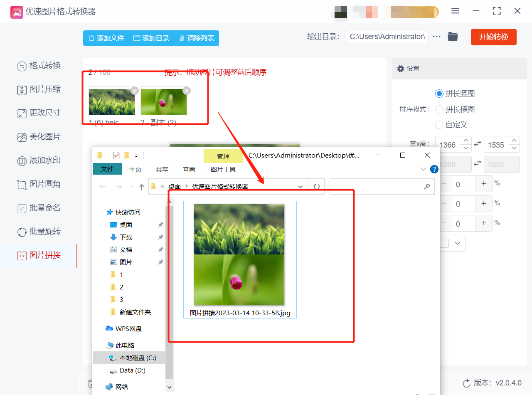This screenshot has width=532, height=395.
Task: Open the 图片拼接2023-03-14 10-33-58.jpg file
Action: pyautogui.click(x=240, y=259)
